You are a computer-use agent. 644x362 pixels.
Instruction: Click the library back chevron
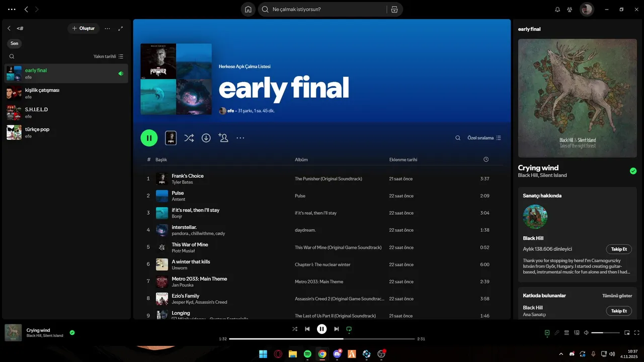click(x=9, y=29)
